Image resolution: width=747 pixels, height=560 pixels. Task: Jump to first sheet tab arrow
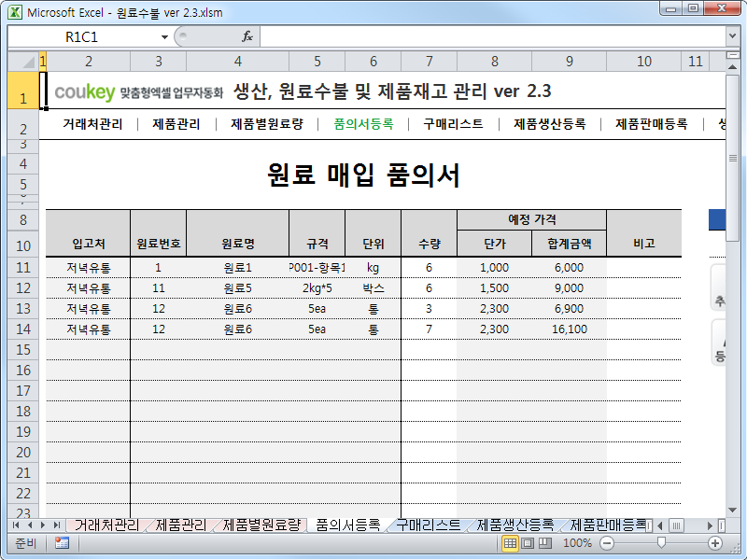[x=16, y=525]
